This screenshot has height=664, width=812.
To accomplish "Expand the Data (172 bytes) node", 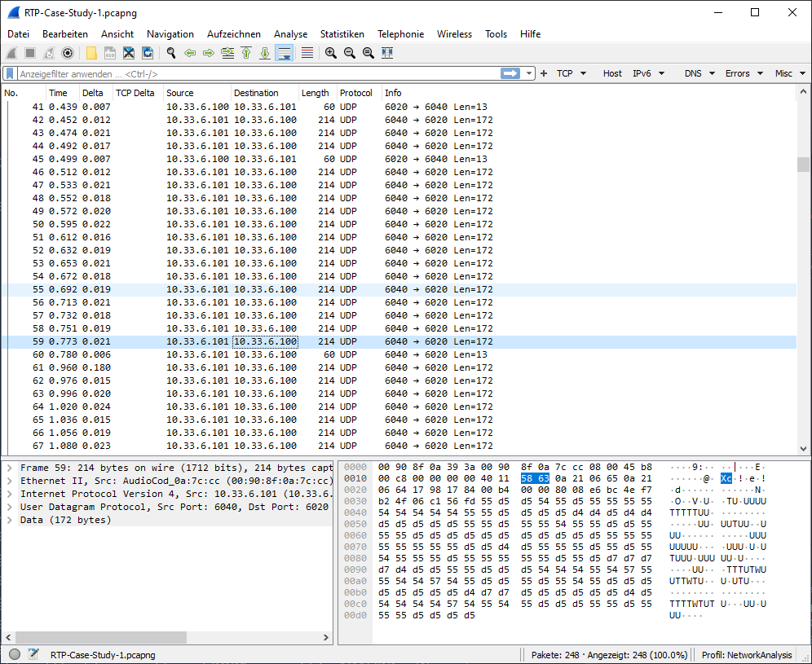I will (x=9, y=520).
